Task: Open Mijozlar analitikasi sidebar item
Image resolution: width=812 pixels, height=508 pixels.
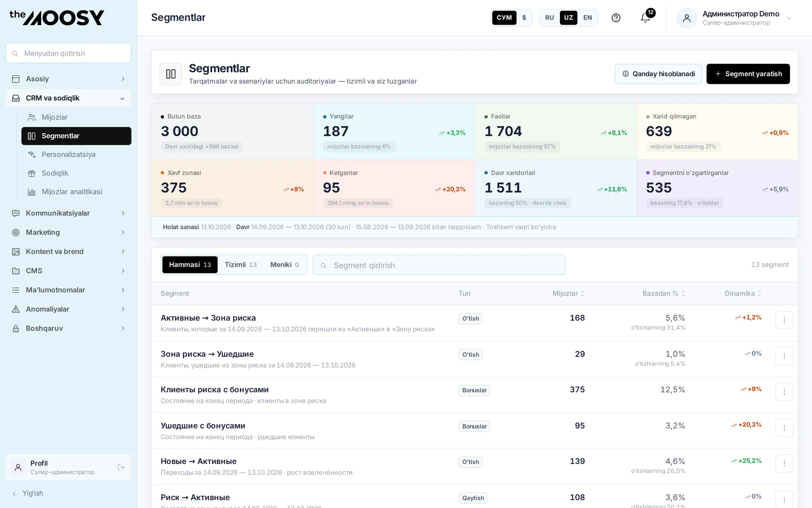Action: pos(76,192)
